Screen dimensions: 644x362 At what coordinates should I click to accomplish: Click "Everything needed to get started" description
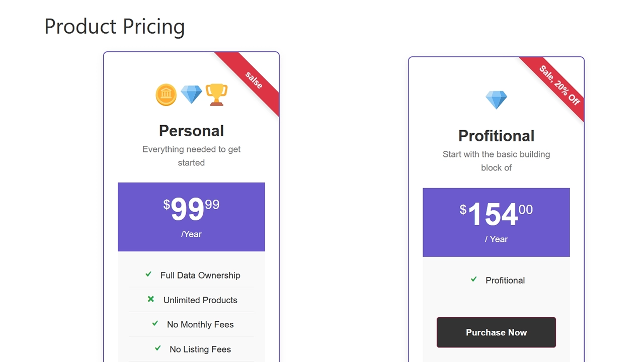coord(191,156)
